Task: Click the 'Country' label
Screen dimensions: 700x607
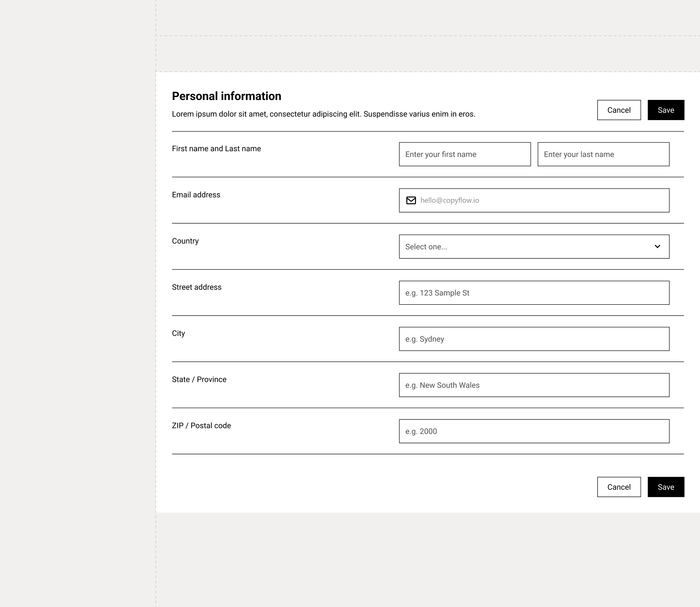Action: coord(185,241)
